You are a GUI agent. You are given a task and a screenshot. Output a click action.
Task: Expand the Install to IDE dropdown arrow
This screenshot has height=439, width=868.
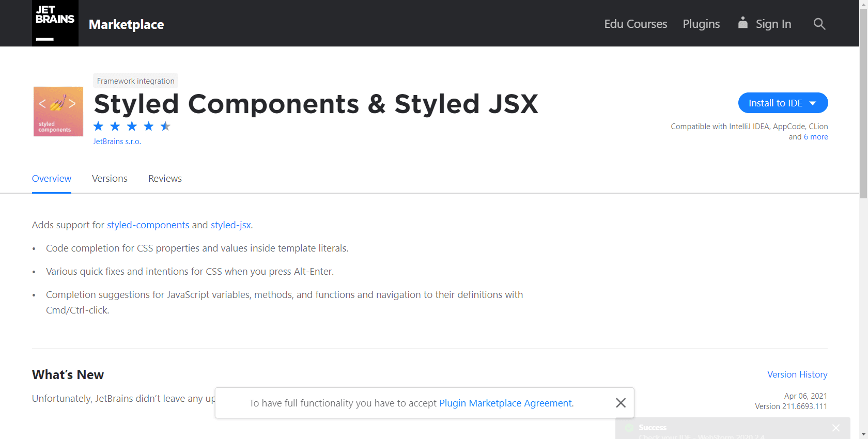[x=813, y=103]
